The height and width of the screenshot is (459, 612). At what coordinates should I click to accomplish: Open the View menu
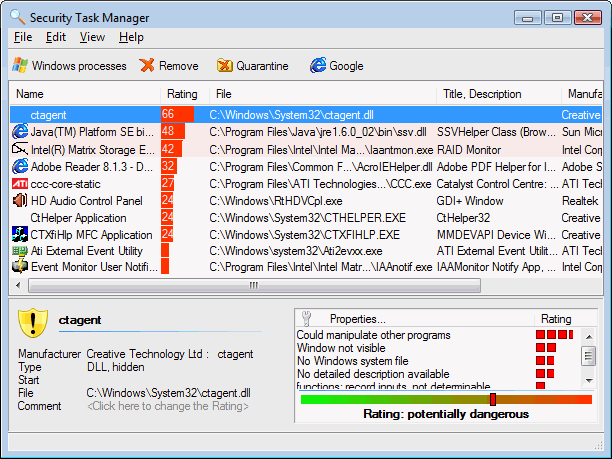click(x=92, y=37)
